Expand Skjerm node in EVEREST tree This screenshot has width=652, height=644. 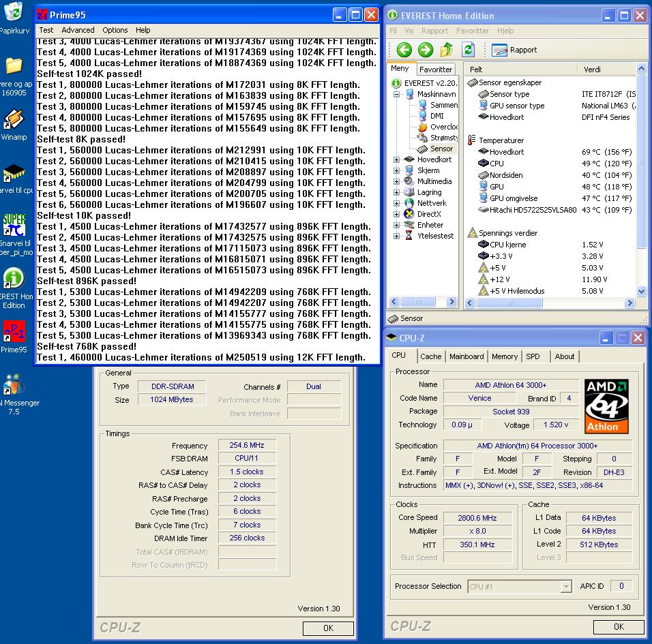[x=397, y=170]
